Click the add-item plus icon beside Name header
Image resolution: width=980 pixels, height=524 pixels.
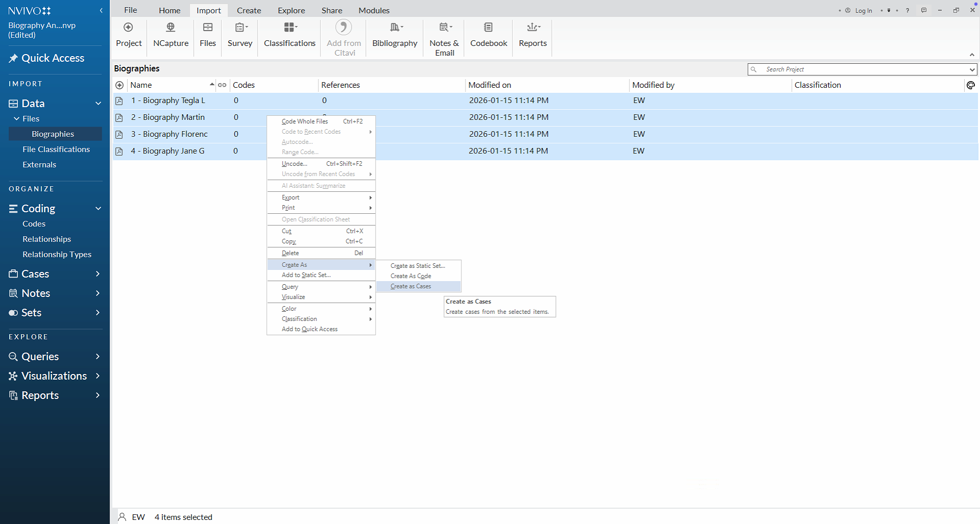(x=119, y=85)
